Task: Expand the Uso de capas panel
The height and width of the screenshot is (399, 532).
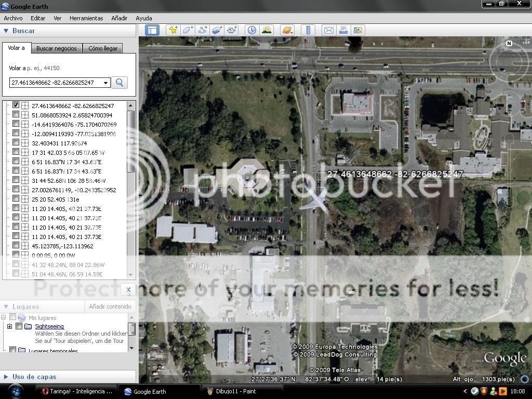Action: [x=6, y=377]
